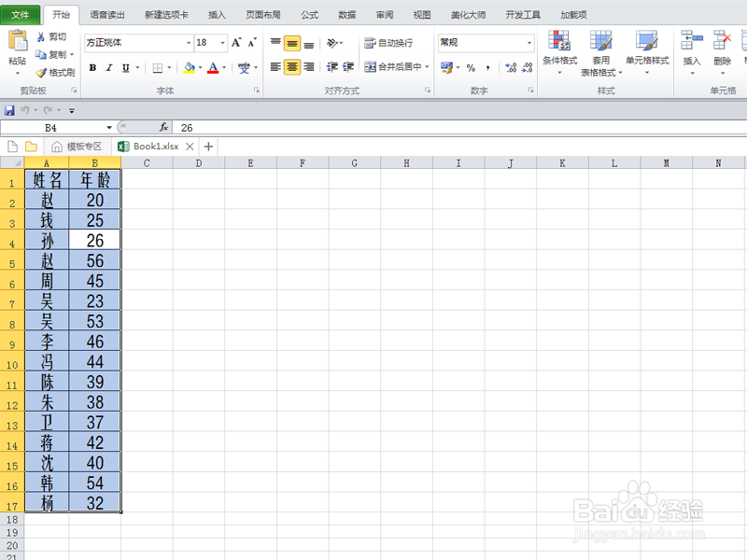
Task: Apply the fill color bucket
Action: [190, 67]
